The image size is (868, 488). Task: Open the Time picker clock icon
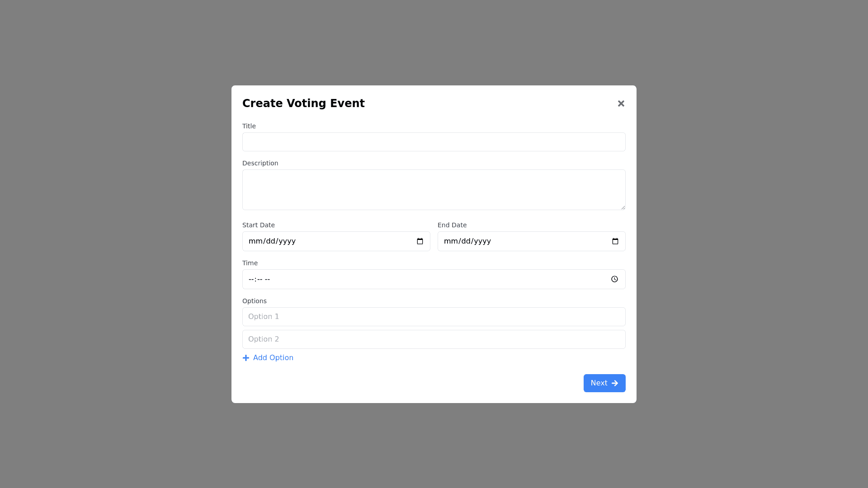click(614, 279)
